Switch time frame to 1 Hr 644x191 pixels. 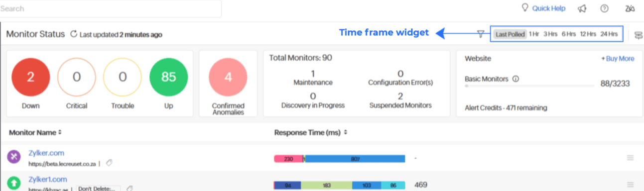[x=534, y=34]
